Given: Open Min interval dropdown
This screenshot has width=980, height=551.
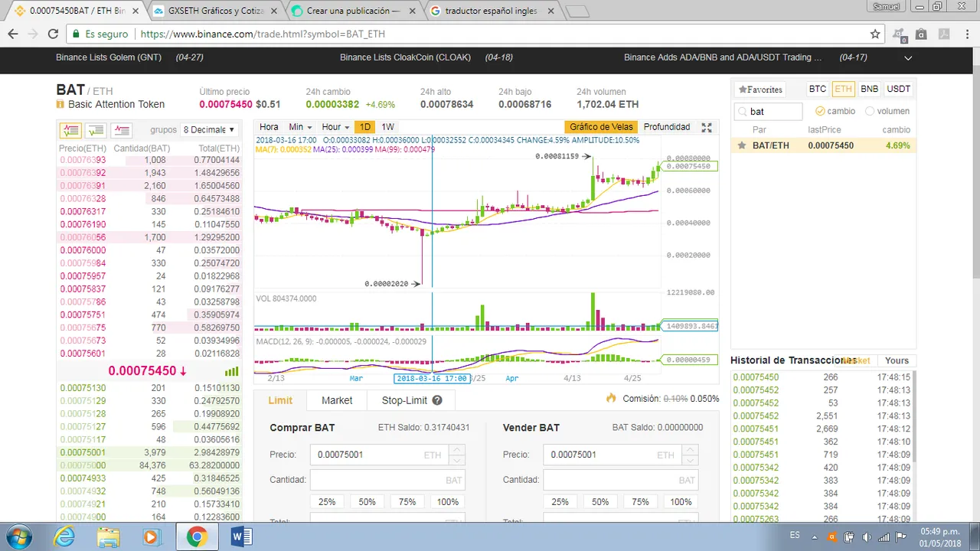Looking at the screenshot, I should 299,127.
